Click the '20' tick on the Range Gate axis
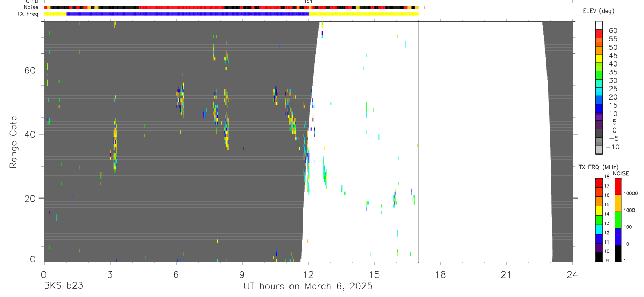 (x=30, y=198)
